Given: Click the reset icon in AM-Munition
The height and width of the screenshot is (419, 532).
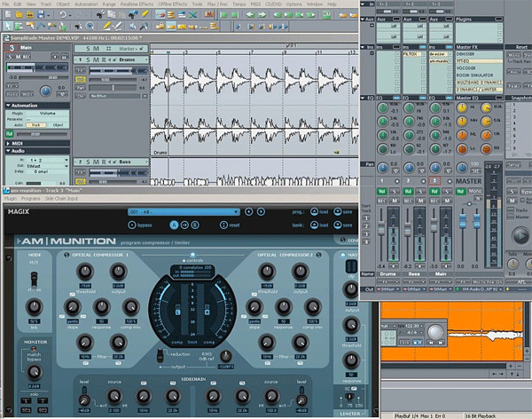Looking at the screenshot, I should (223, 225).
